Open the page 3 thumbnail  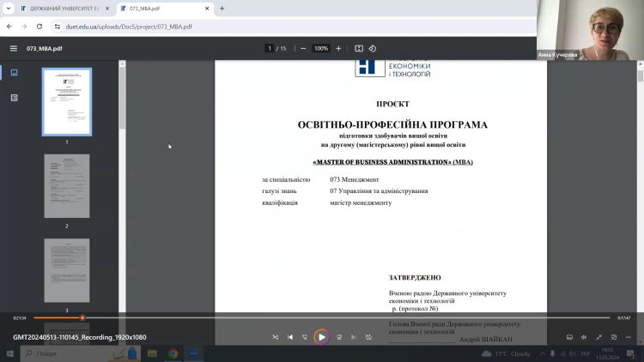[x=66, y=270]
